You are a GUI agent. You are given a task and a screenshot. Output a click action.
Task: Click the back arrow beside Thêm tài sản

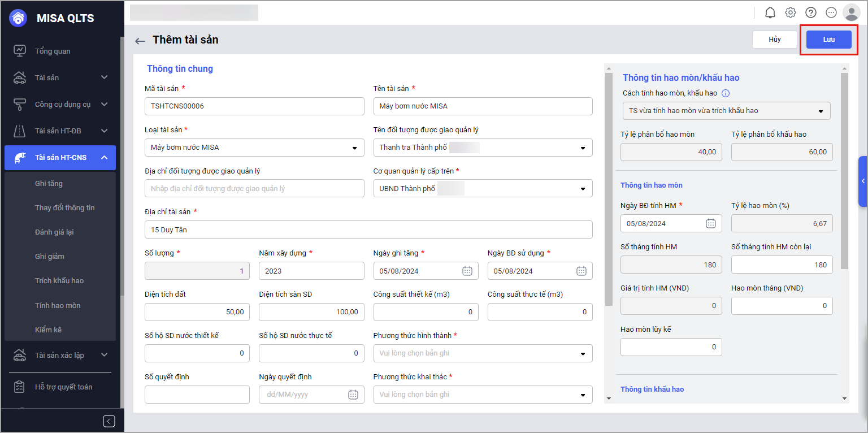[x=140, y=41]
